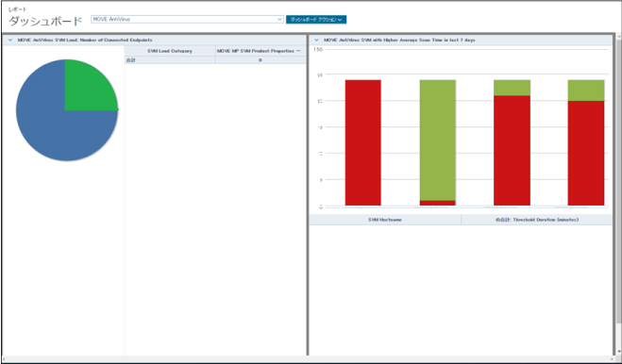The image size is (622, 364).
Task: Click the horizontal scrollbar at the bottom
Action: click(308, 359)
